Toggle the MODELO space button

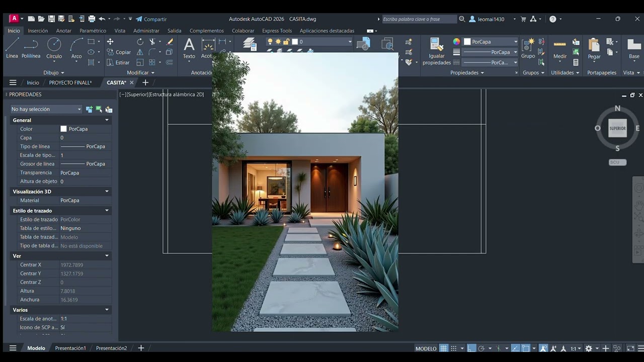click(x=426, y=348)
